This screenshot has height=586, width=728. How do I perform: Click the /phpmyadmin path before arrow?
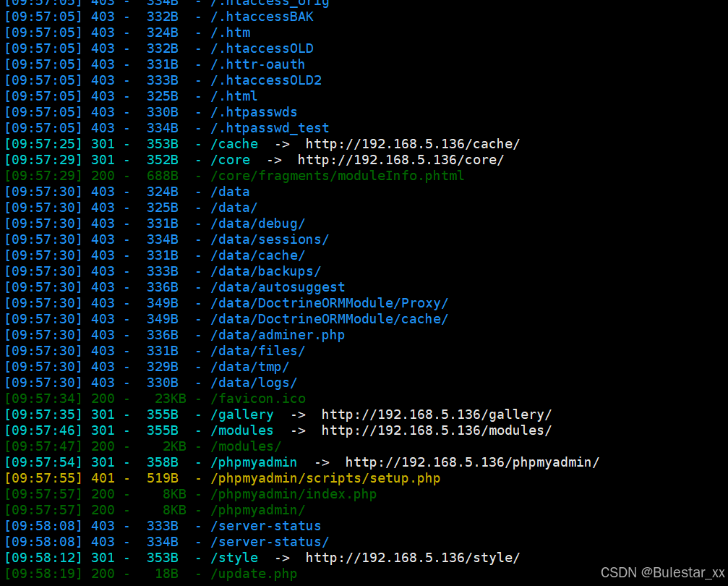click(254, 462)
